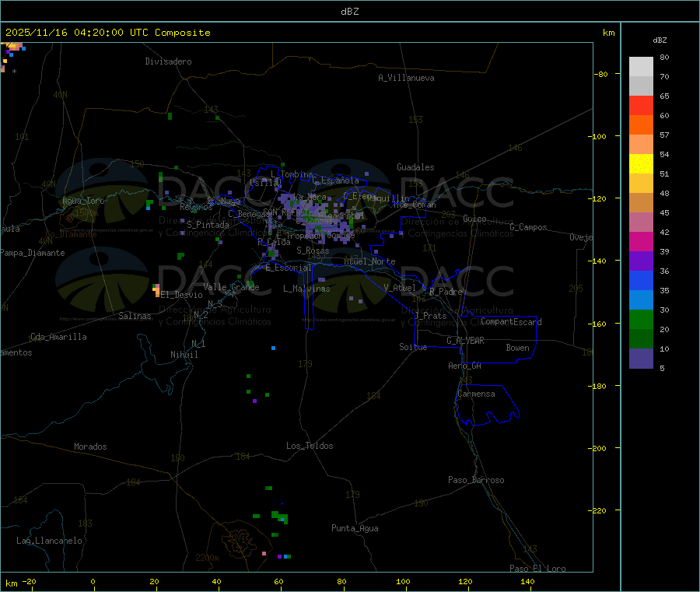Click the Guadales location label
The width and height of the screenshot is (700, 592).
click(x=415, y=167)
